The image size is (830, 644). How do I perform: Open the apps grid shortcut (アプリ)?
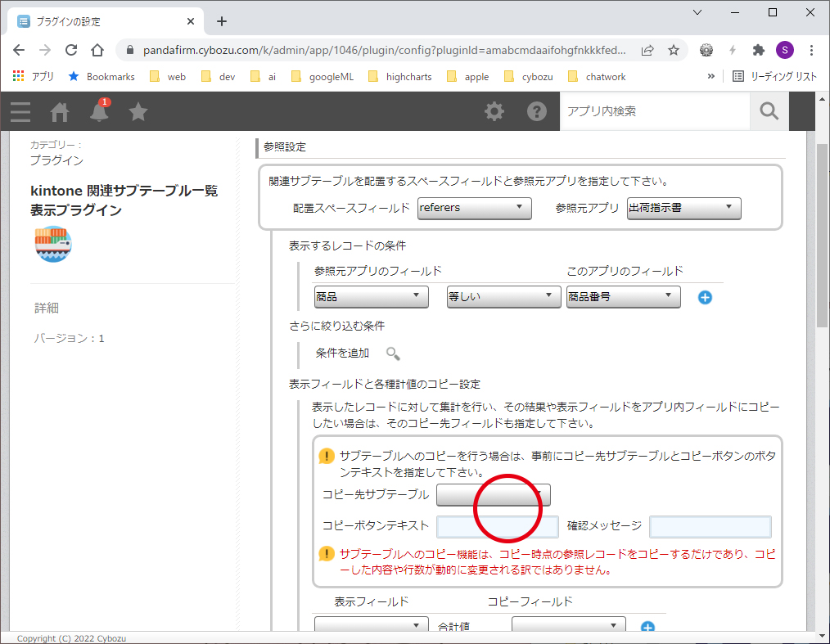(34, 77)
